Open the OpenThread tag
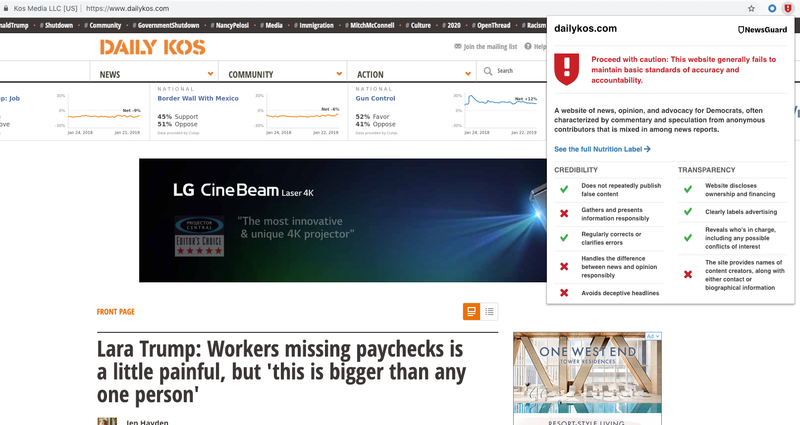The height and width of the screenshot is (425, 800). click(x=491, y=25)
